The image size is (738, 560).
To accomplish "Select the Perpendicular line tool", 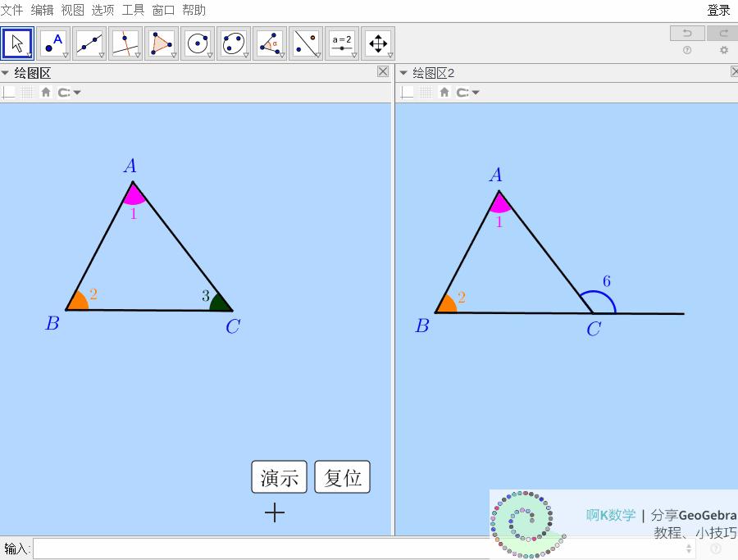I will tap(125, 43).
